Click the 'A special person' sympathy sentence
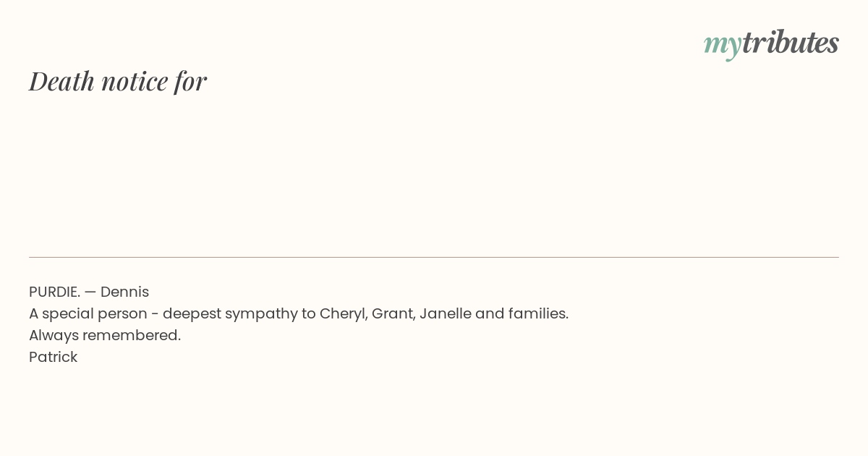 [x=299, y=313]
